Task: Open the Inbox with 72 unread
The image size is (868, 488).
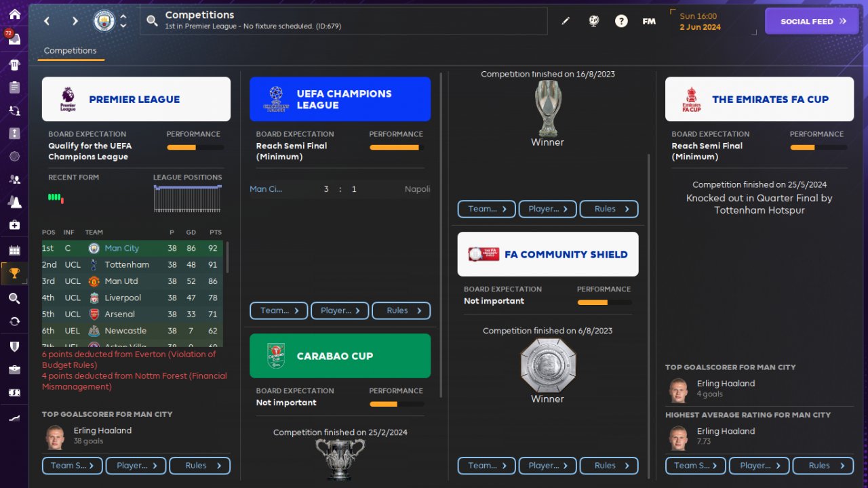Action: click(14, 39)
